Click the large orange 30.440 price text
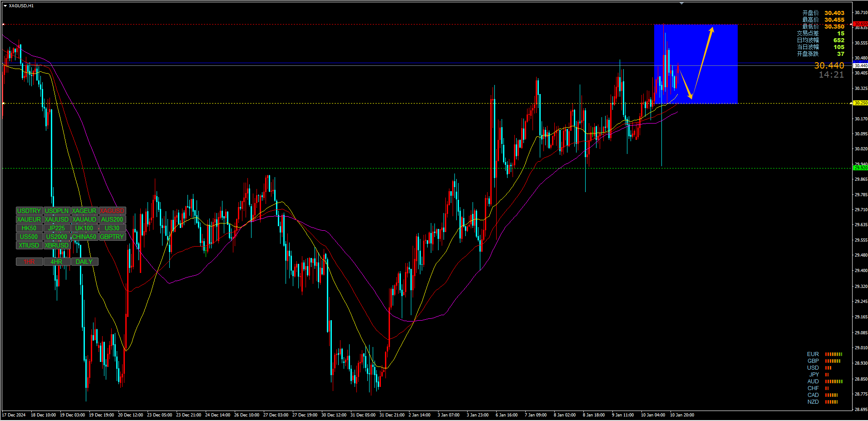 coord(829,66)
